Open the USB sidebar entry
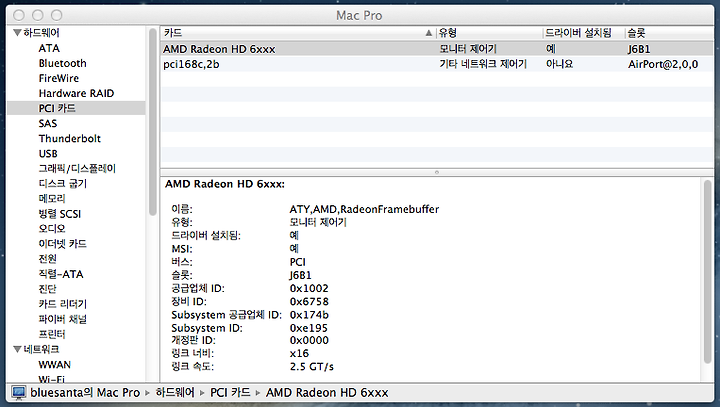The height and width of the screenshot is (407, 720). [x=48, y=154]
